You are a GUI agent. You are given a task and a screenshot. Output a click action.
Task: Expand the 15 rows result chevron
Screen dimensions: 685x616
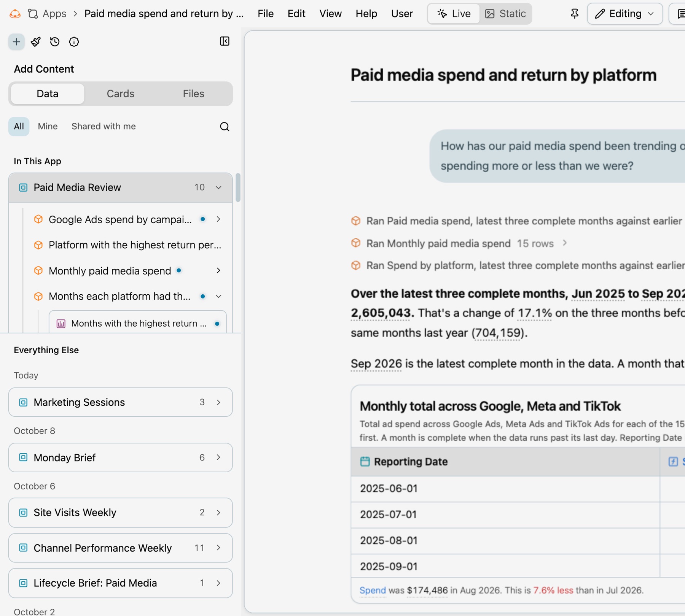coord(565,243)
